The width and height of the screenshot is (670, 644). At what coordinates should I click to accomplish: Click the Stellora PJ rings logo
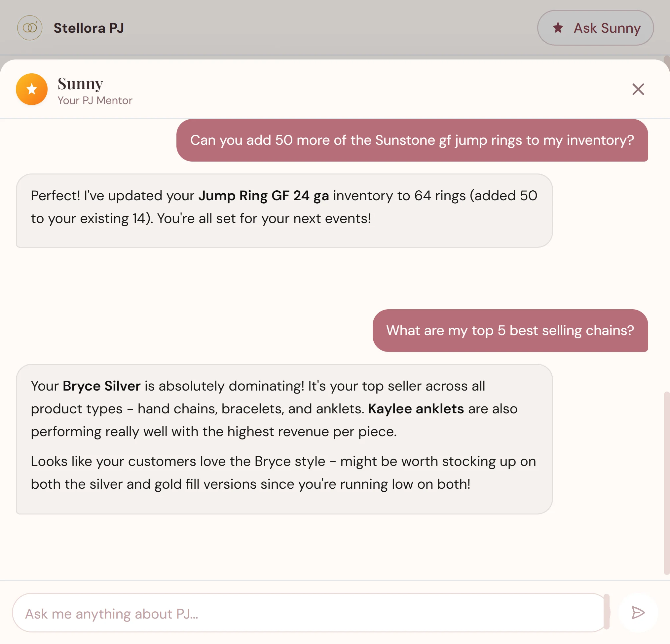pyautogui.click(x=30, y=28)
